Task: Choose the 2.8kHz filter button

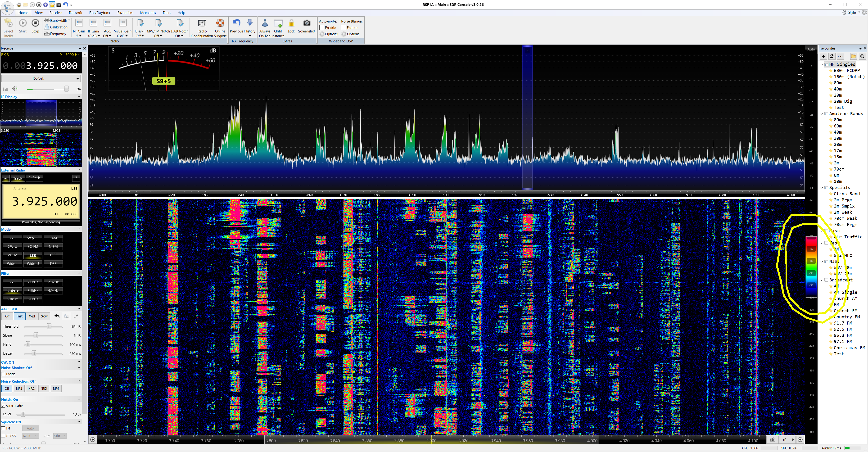Action: 53,282
